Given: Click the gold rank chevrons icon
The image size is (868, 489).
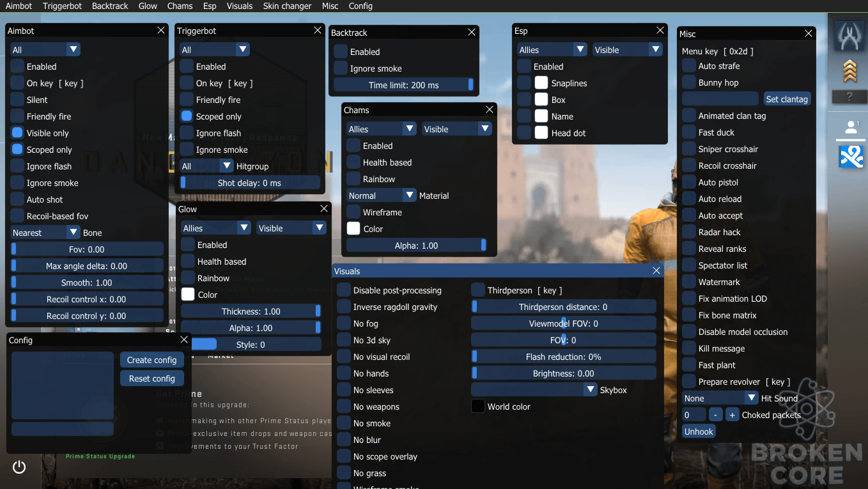Looking at the screenshot, I should click(849, 71).
